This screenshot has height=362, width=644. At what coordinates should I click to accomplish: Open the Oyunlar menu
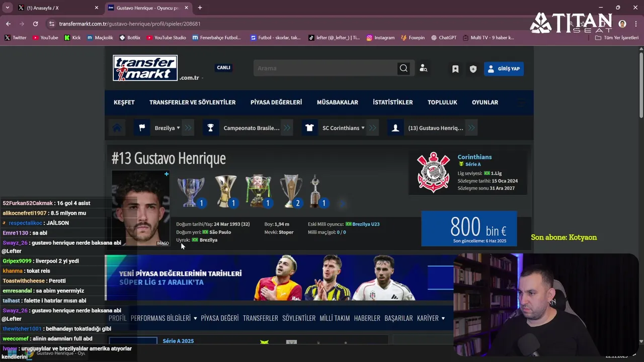pos(485,102)
